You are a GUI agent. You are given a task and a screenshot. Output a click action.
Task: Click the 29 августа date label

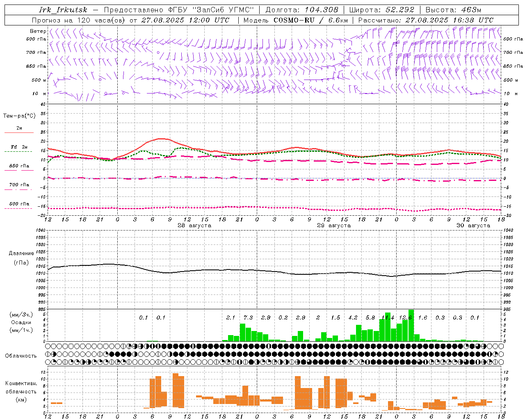(x=334, y=226)
